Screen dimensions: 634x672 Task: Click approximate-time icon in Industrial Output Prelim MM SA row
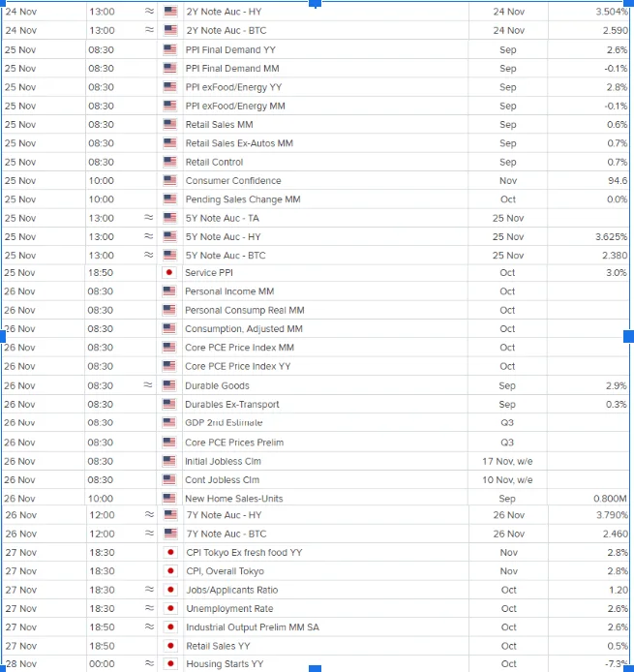pyautogui.click(x=149, y=626)
